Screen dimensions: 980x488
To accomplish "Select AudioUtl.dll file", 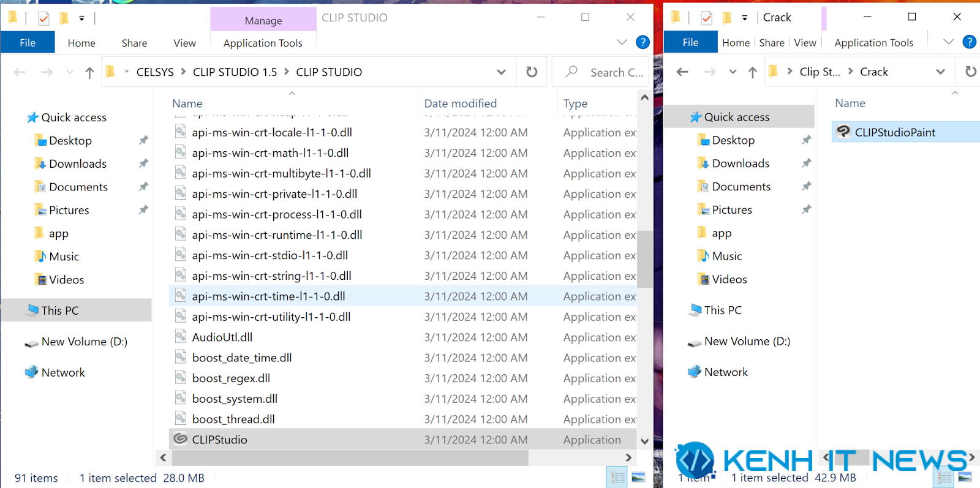I will tap(222, 337).
